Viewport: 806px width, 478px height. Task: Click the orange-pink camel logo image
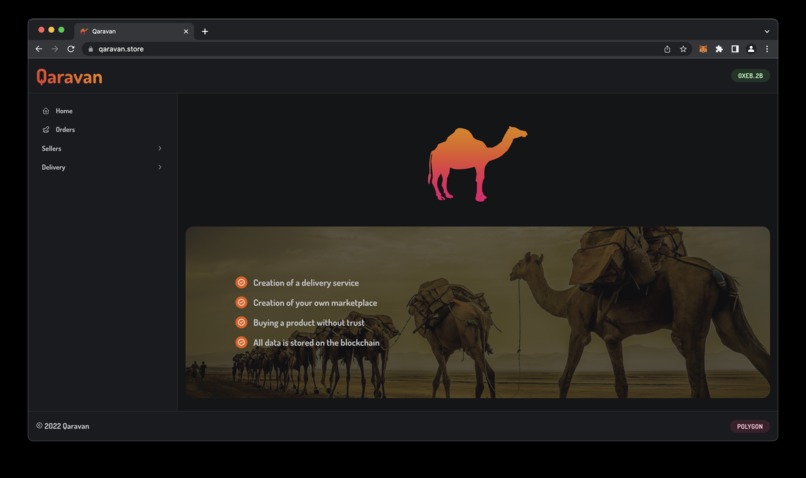(477, 163)
